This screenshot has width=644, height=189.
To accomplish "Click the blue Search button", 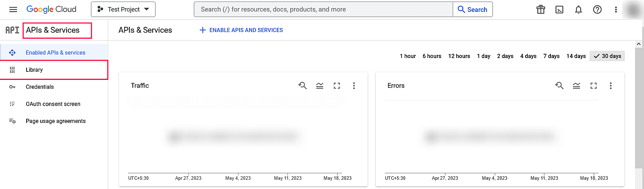I will point(473,10).
